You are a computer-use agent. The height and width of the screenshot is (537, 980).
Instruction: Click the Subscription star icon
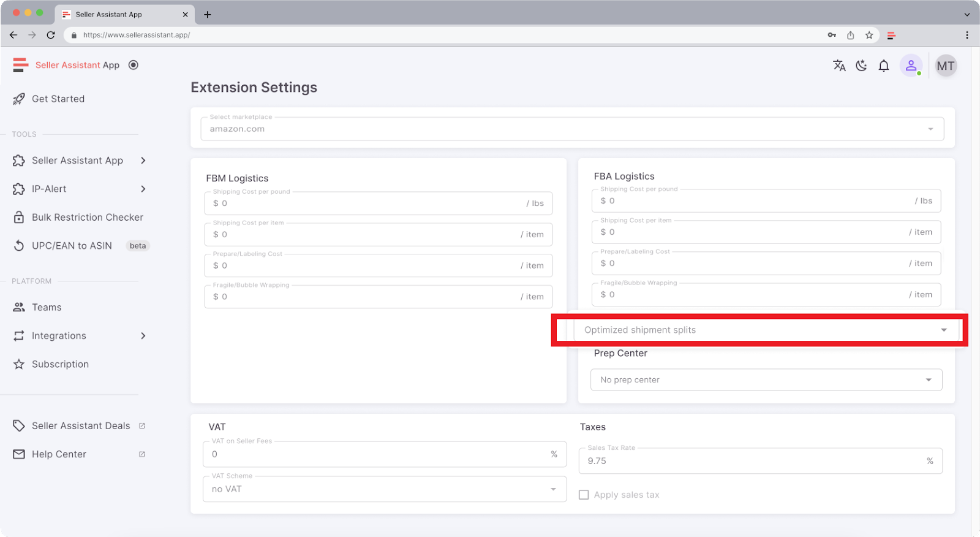pyautogui.click(x=19, y=364)
